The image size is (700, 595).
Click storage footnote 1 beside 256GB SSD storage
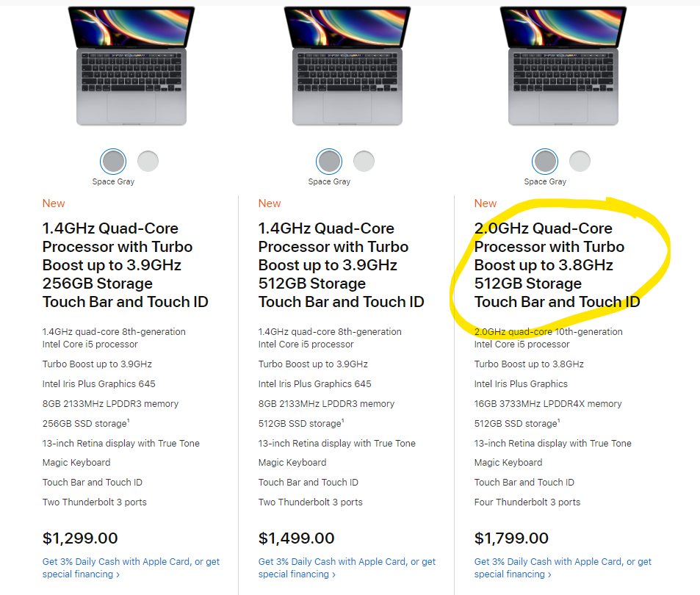[x=129, y=421]
